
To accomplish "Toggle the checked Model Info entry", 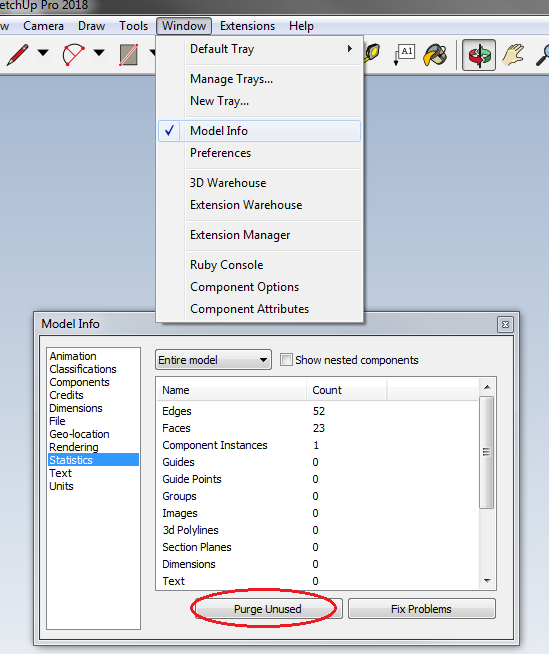I will (x=259, y=131).
